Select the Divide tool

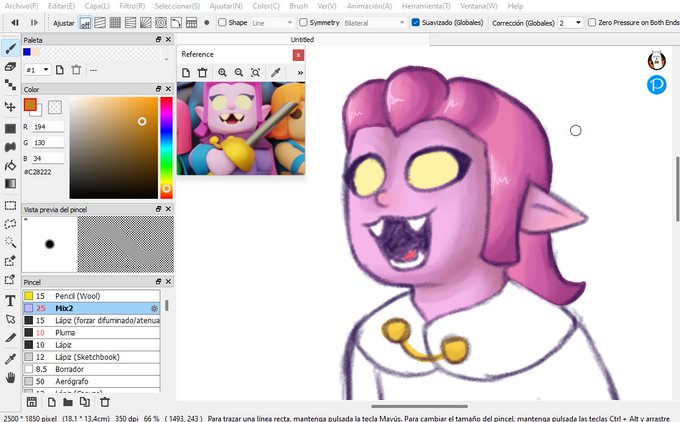pyautogui.click(x=10, y=337)
